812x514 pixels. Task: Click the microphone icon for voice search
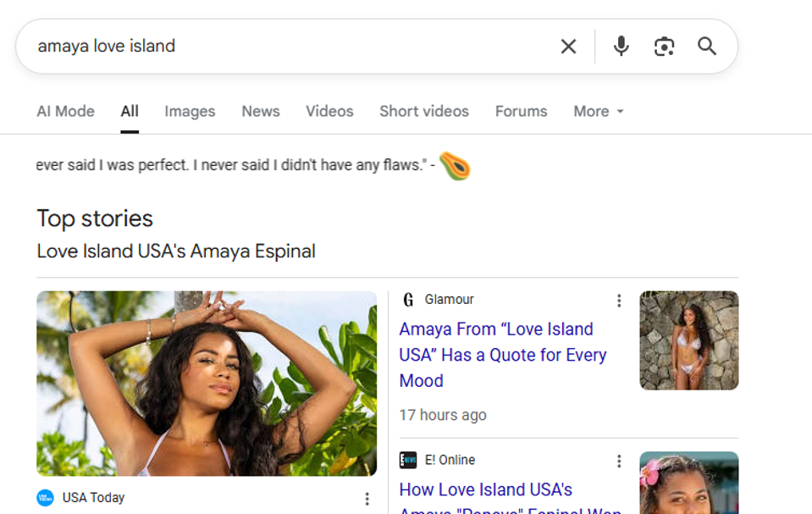[621, 47]
